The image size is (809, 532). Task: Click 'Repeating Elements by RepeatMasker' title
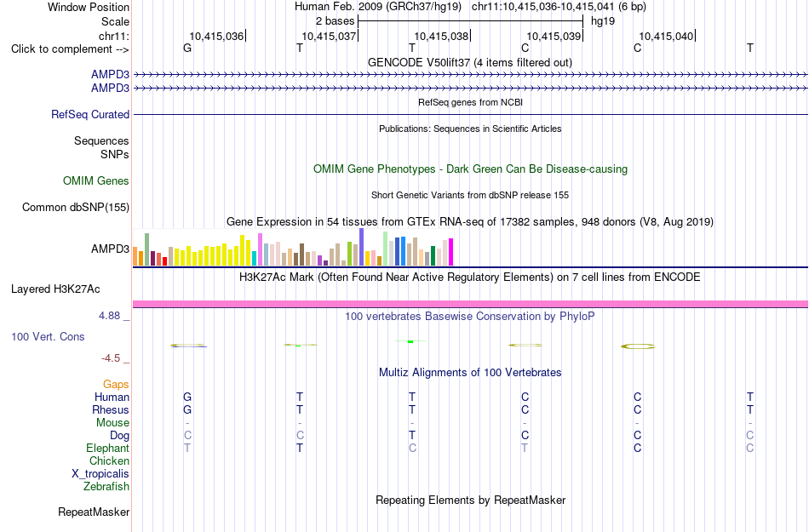click(x=471, y=500)
